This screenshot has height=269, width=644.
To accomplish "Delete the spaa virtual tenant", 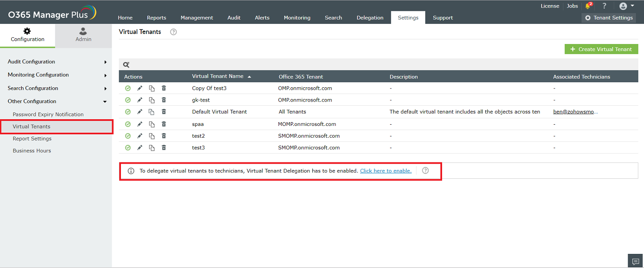I will 164,124.
